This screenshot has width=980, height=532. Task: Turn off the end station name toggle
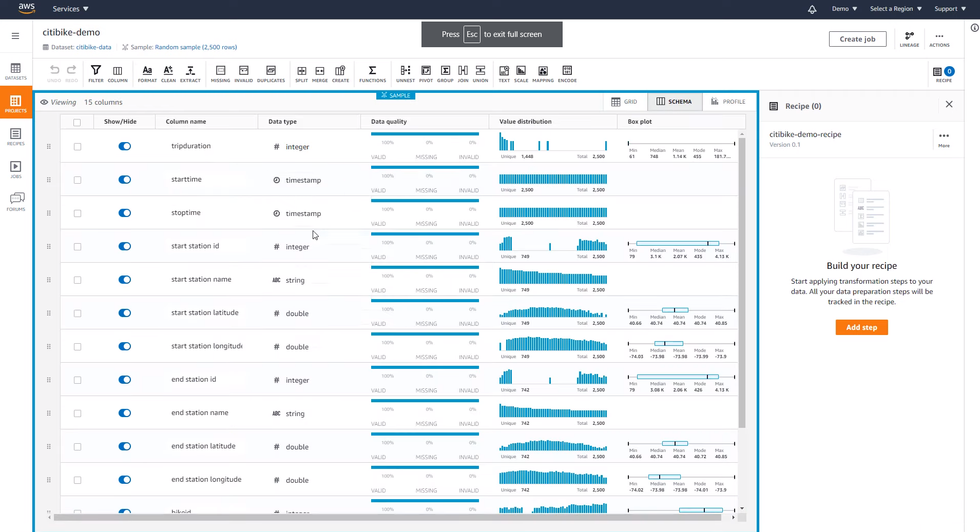click(125, 413)
